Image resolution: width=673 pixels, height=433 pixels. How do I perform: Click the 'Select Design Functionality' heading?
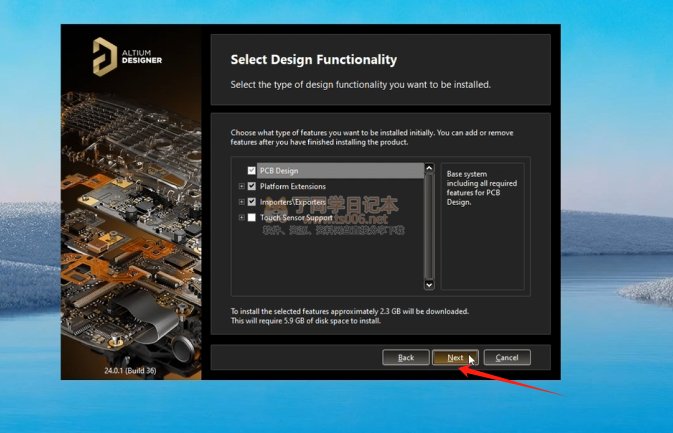pyautogui.click(x=314, y=60)
